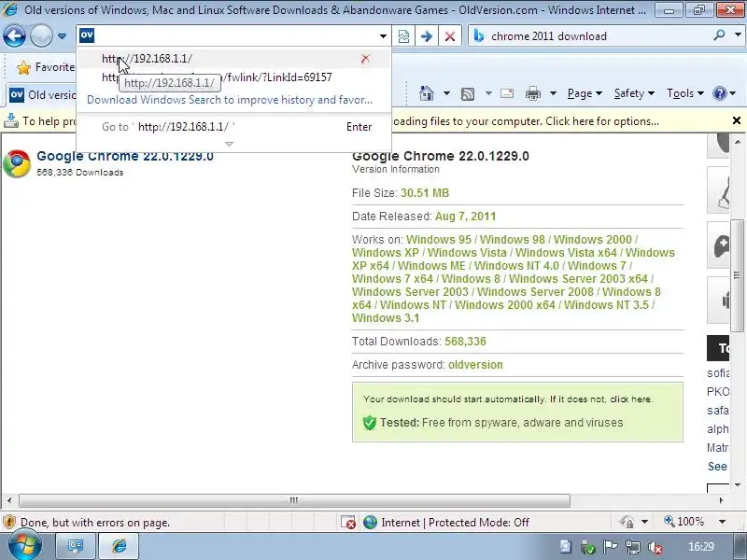Viewport: 747px width, 560px height.
Task: Click Go to http://192.168.1.1/ entry
Action: (233, 127)
